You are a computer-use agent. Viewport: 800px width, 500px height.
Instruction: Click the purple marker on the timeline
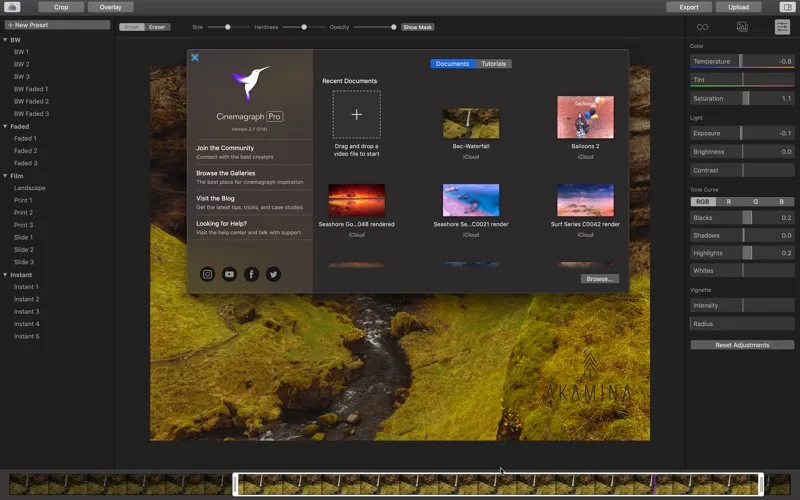click(x=655, y=484)
